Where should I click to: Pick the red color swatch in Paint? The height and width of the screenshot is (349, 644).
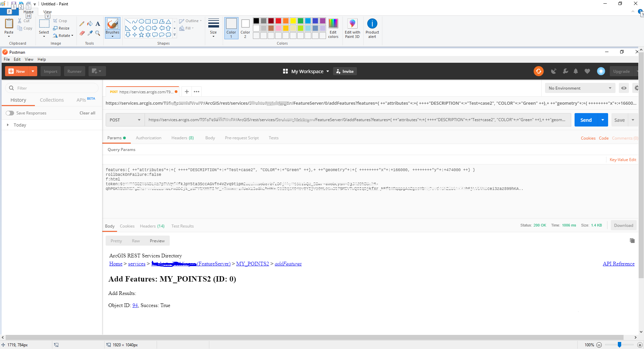tap(278, 21)
